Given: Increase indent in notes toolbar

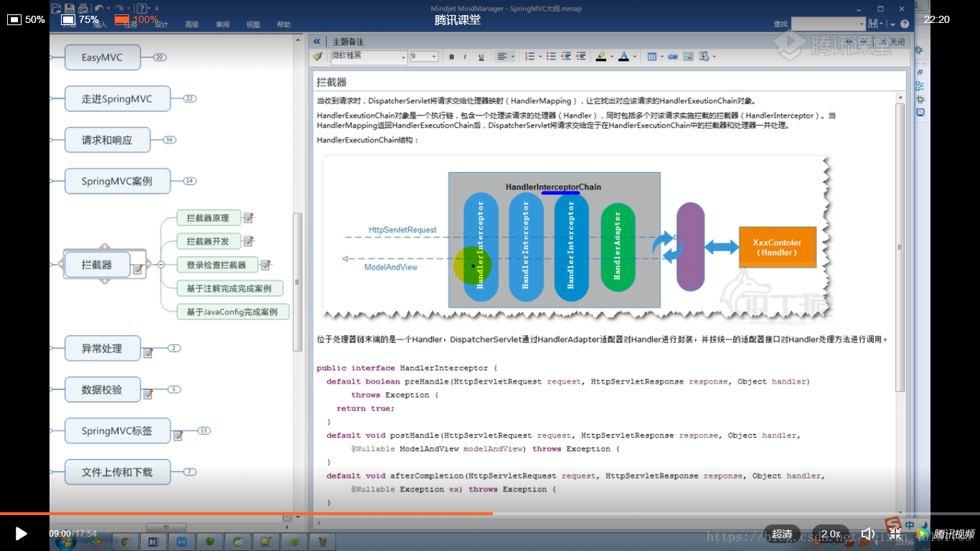Looking at the screenshot, I should coord(580,56).
